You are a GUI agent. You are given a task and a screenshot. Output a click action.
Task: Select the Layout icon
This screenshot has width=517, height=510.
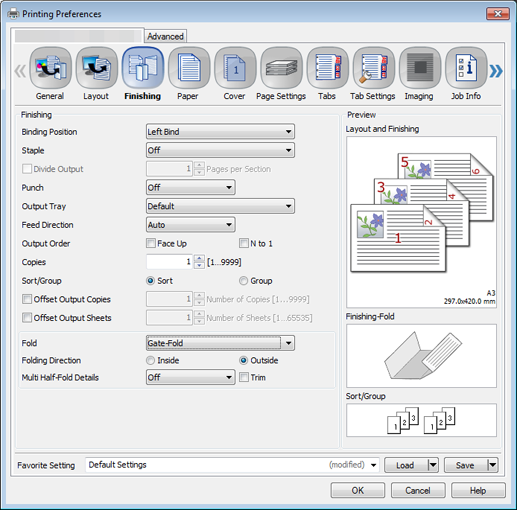tap(97, 68)
